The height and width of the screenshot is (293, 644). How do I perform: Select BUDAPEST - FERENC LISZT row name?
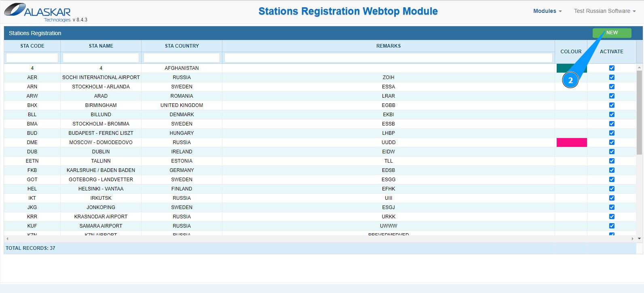coord(101,133)
